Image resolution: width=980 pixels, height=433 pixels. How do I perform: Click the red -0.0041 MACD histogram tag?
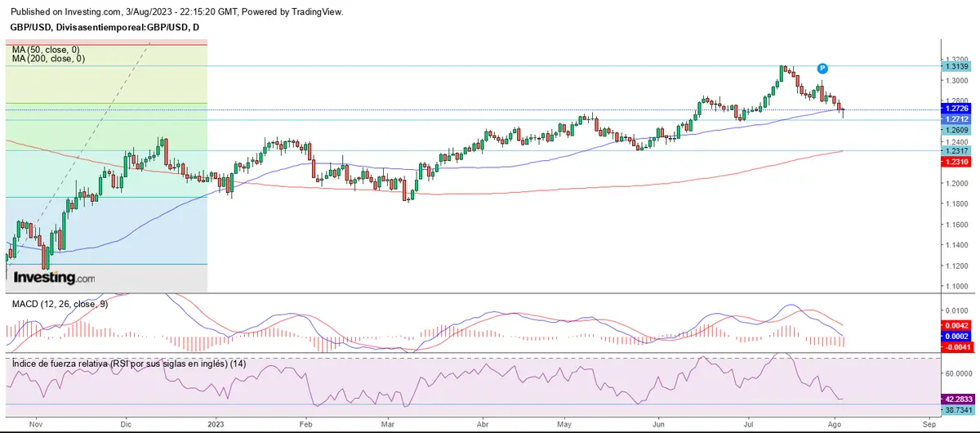955,347
